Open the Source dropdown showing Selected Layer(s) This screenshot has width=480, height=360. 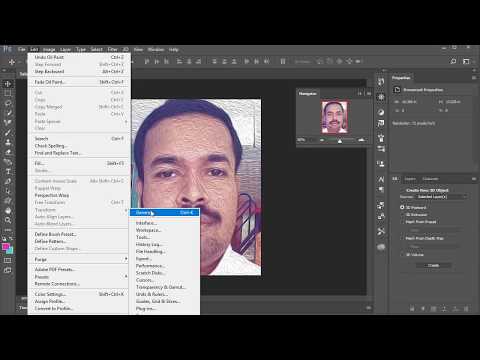441,197
